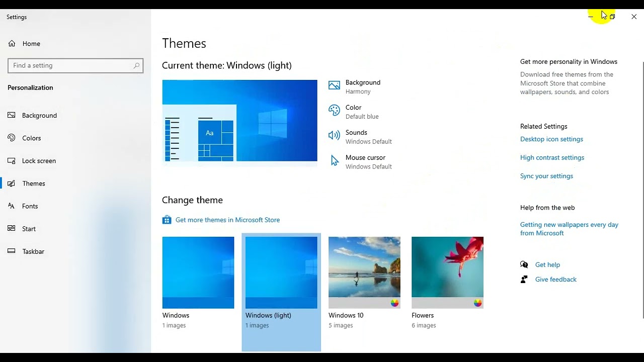Click the color wheel badge on Windows 10 theme
Viewport: 644px width, 362px height.
[x=394, y=303]
